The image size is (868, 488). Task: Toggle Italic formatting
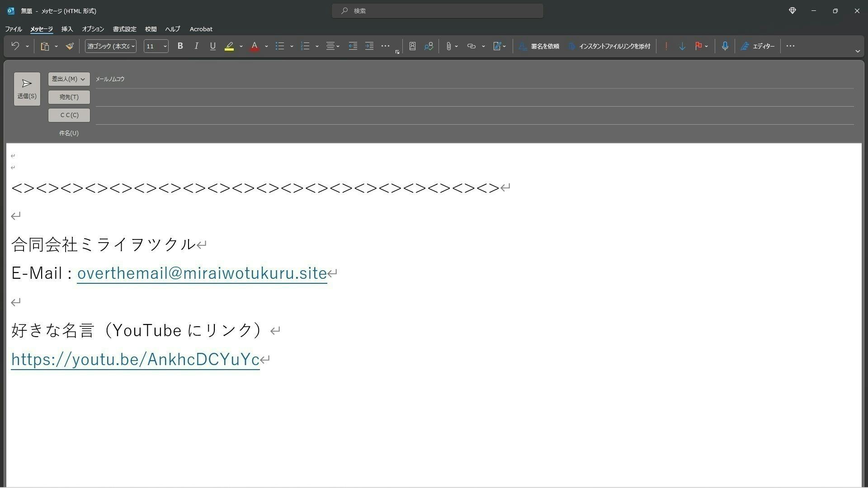click(x=196, y=46)
